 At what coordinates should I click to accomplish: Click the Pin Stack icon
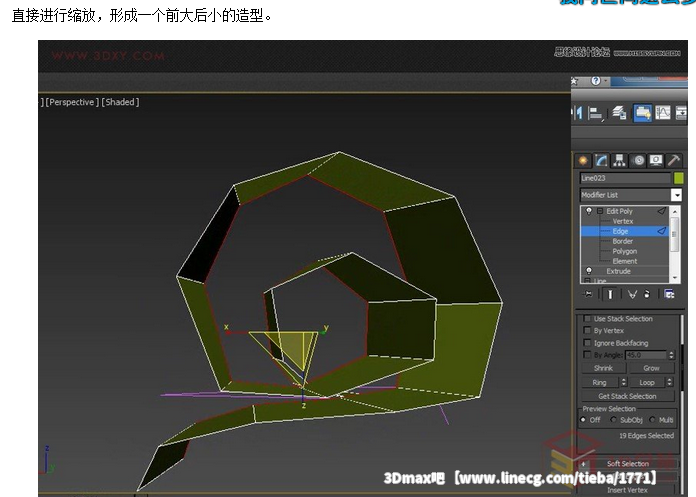[x=588, y=294]
